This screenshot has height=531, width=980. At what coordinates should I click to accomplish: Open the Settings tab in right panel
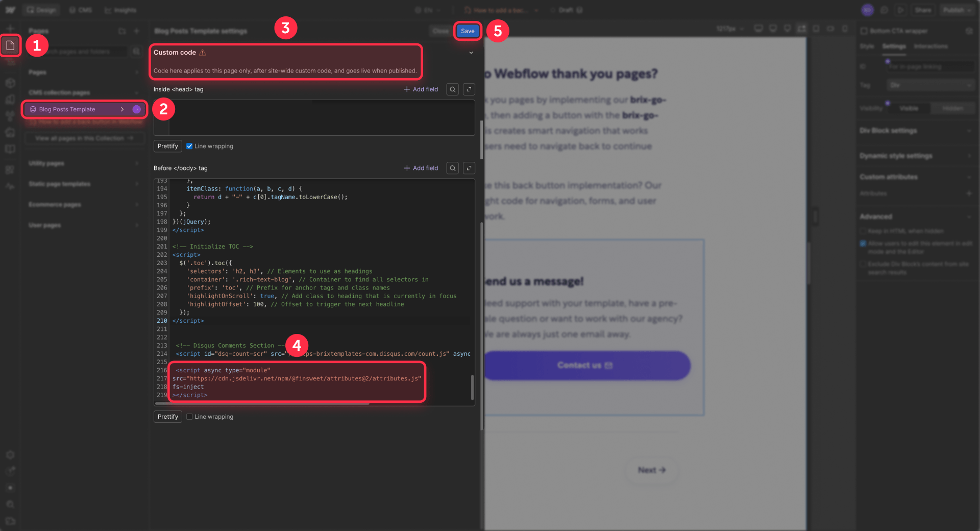(x=894, y=46)
